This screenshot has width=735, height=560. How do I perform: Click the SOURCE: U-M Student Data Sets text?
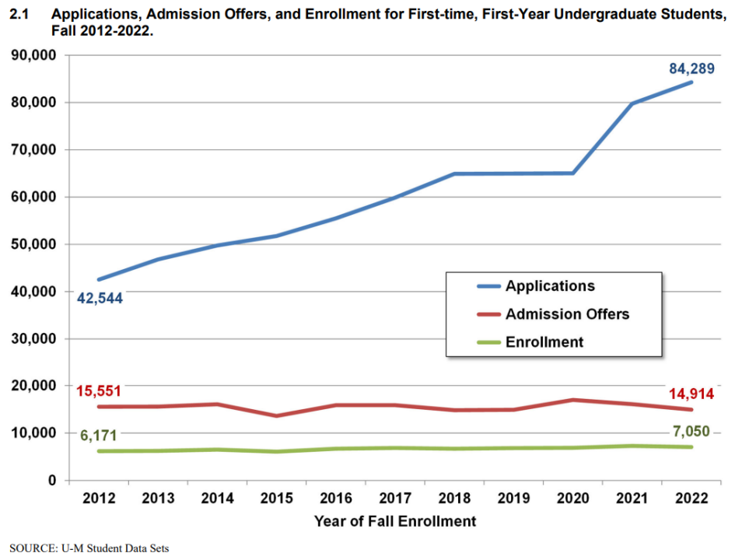[89, 548]
